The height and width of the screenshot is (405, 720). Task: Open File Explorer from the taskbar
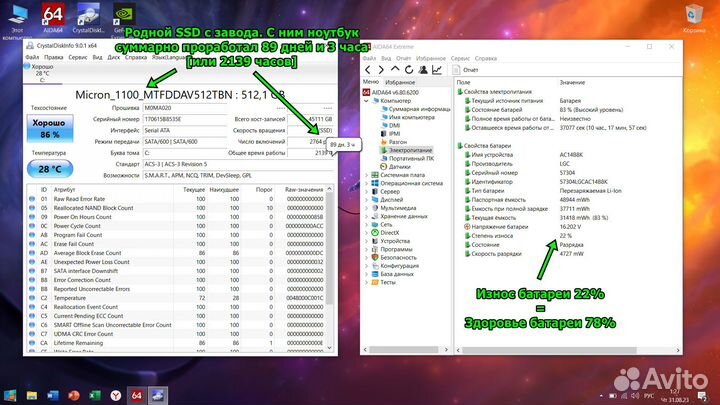31,395
